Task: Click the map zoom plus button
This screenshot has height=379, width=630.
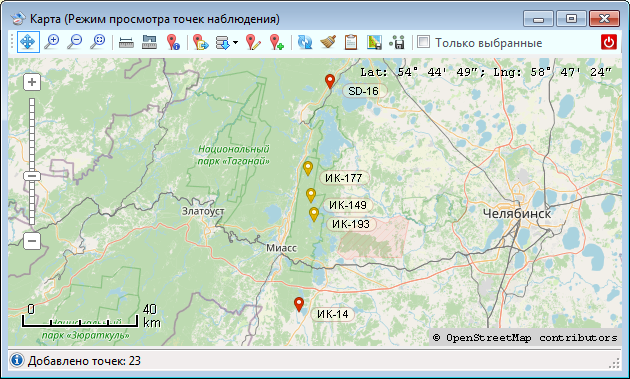Action: 32,82
